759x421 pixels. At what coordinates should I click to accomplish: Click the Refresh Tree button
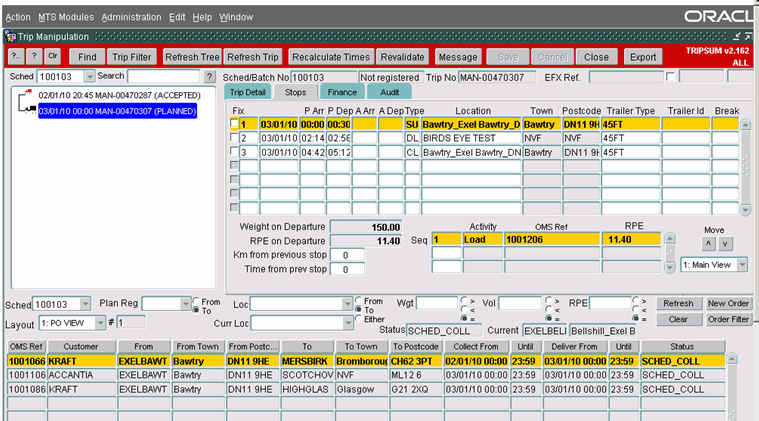[x=192, y=57]
